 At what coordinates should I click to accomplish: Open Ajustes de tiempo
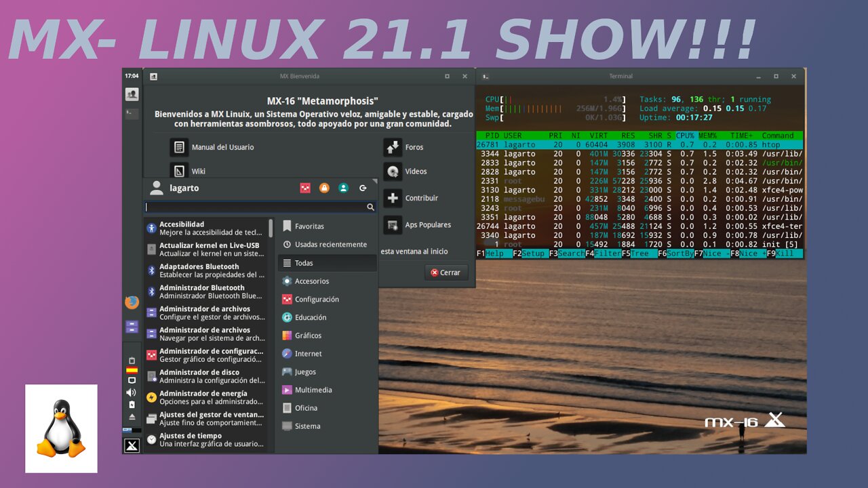click(206, 439)
